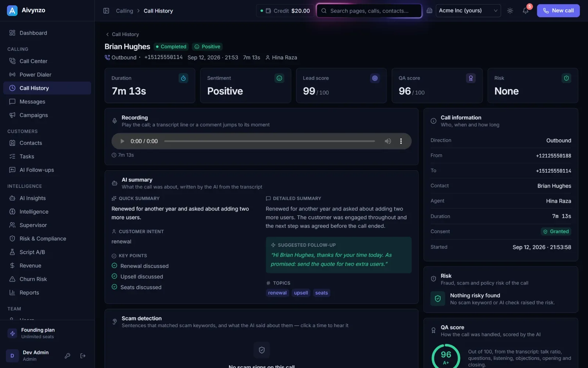Start a New call
This screenshot has height=368, width=588.
click(x=558, y=11)
